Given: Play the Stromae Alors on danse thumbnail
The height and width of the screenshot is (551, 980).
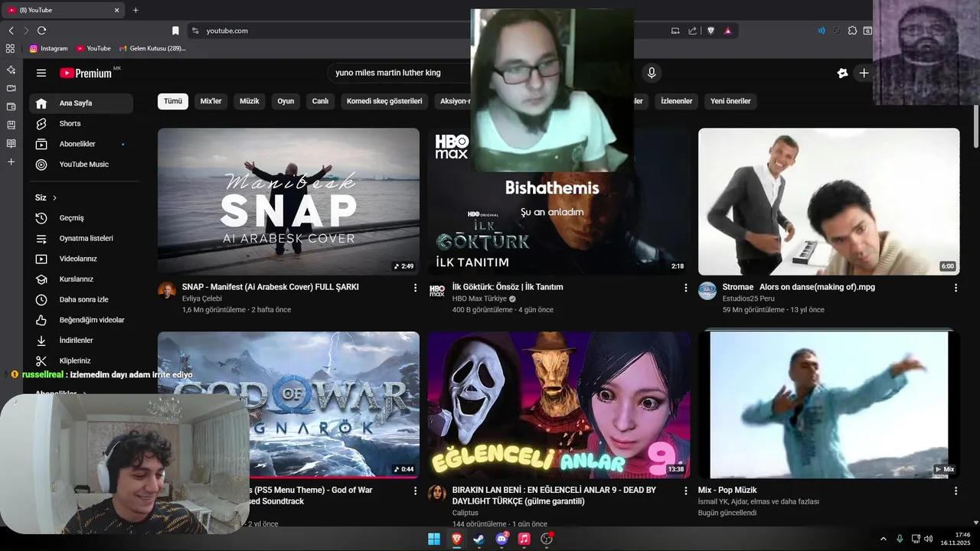Looking at the screenshot, I should tap(828, 201).
